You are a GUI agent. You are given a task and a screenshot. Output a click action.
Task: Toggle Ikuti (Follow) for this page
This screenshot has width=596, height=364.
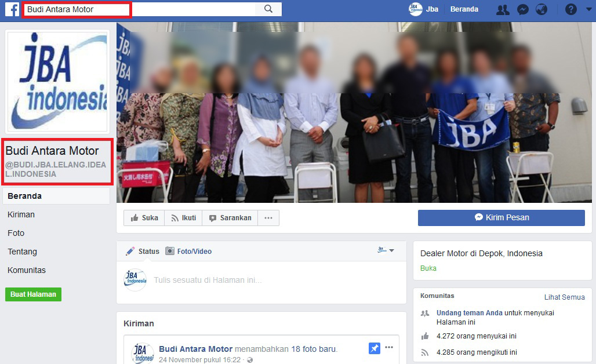tap(183, 218)
